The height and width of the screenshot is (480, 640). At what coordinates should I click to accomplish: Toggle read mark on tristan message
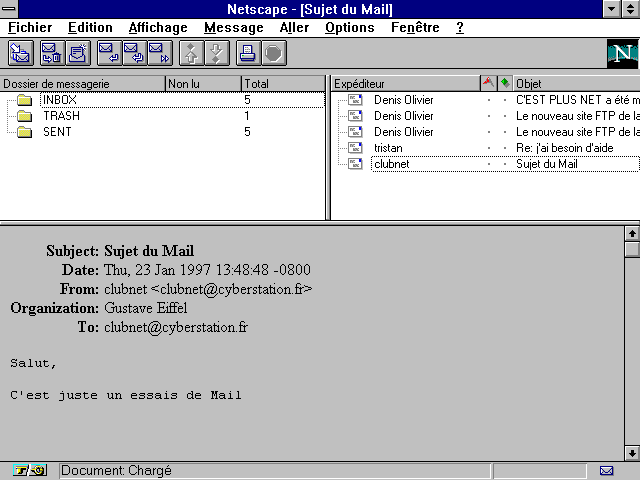[505, 148]
